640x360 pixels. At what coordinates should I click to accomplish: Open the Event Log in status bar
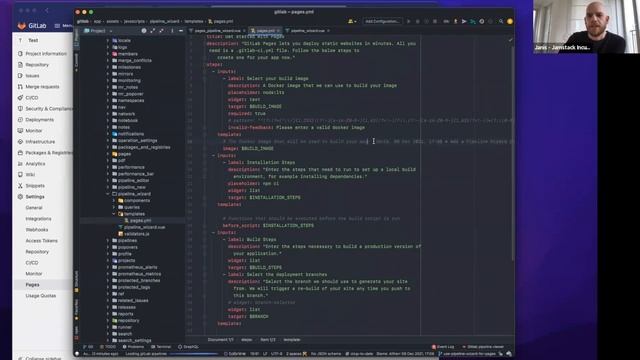pos(443,347)
